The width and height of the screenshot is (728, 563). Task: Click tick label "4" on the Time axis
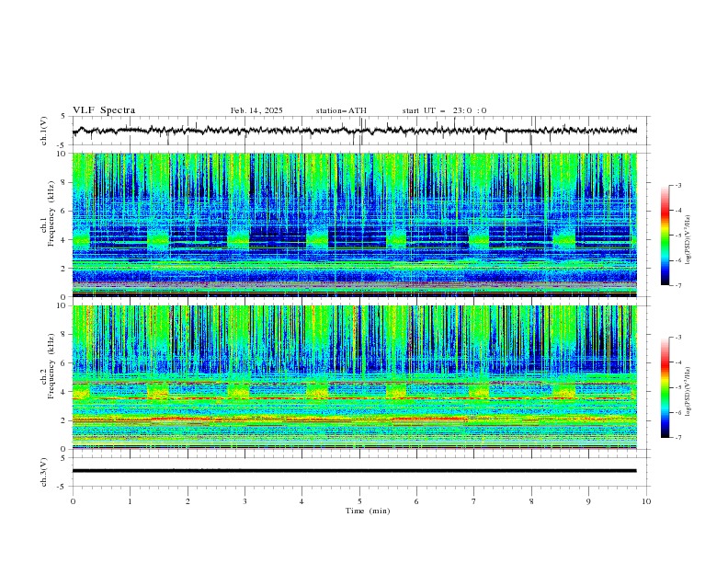301,501
